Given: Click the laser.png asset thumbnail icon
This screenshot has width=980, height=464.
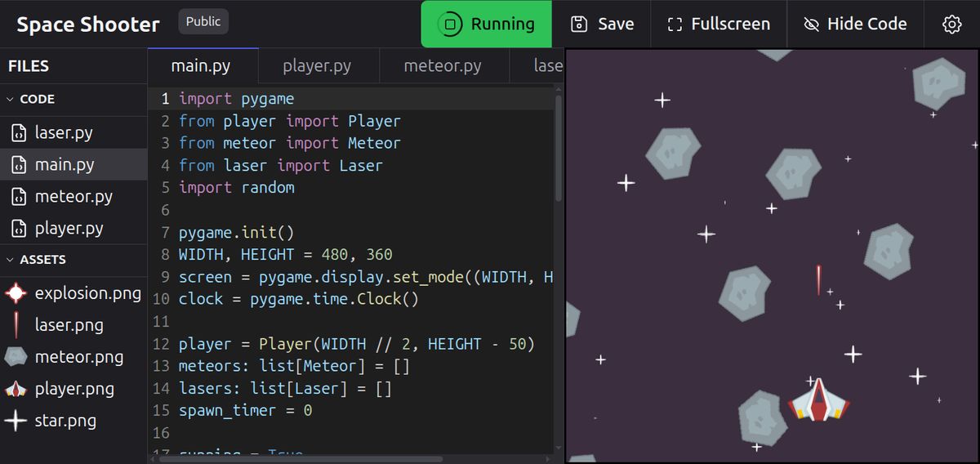Looking at the screenshot, I should (x=16, y=324).
